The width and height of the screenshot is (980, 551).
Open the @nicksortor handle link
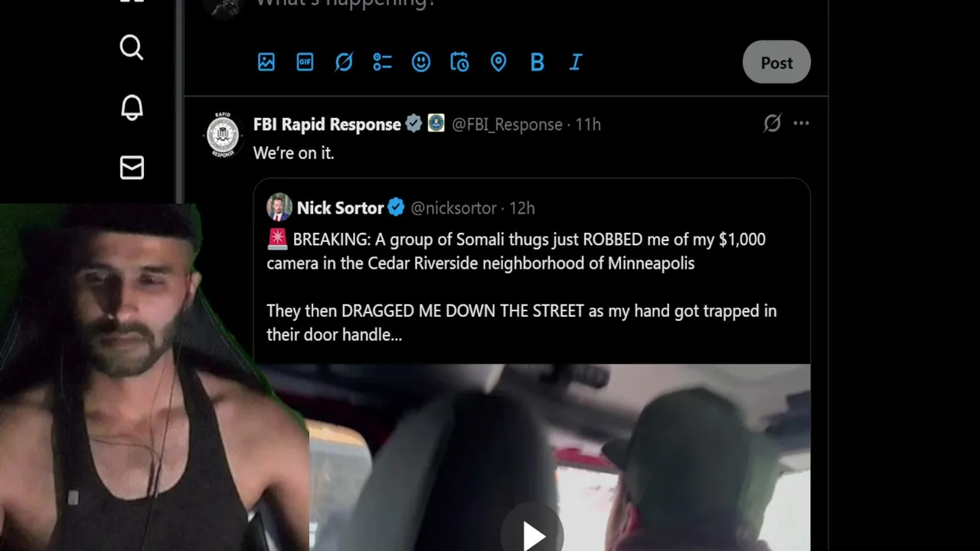pyautogui.click(x=453, y=208)
